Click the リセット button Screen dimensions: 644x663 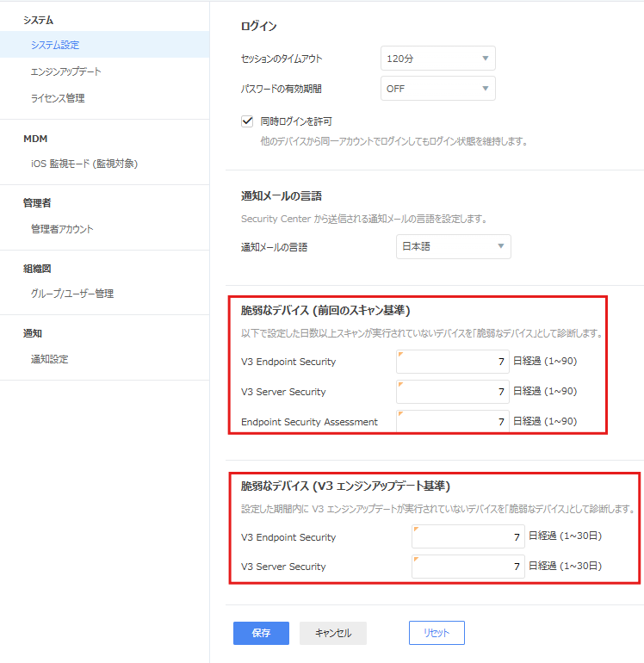pyautogui.click(x=437, y=633)
